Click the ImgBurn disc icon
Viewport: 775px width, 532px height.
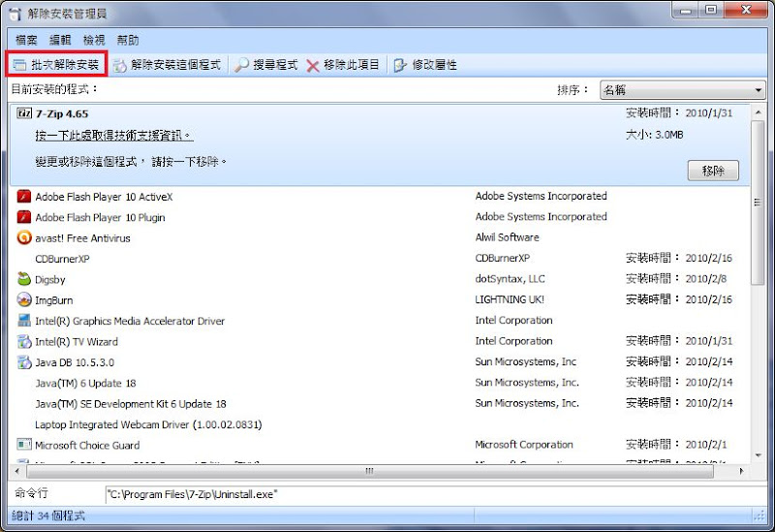23,300
